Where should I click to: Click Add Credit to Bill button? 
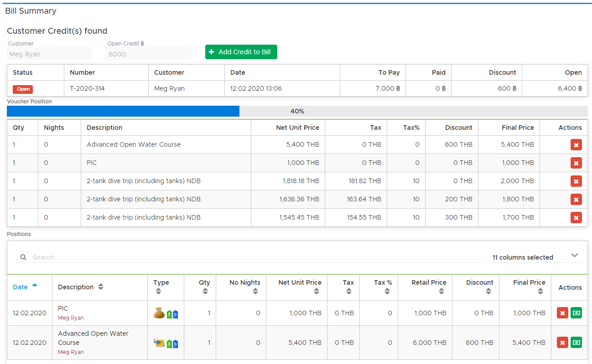[x=241, y=52]
